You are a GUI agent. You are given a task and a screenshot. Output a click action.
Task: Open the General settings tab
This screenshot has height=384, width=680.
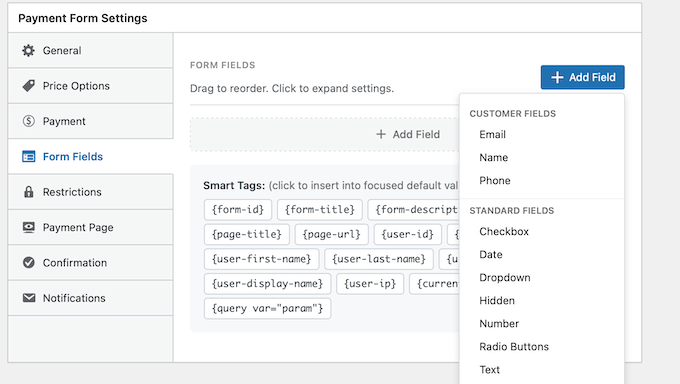90,50
